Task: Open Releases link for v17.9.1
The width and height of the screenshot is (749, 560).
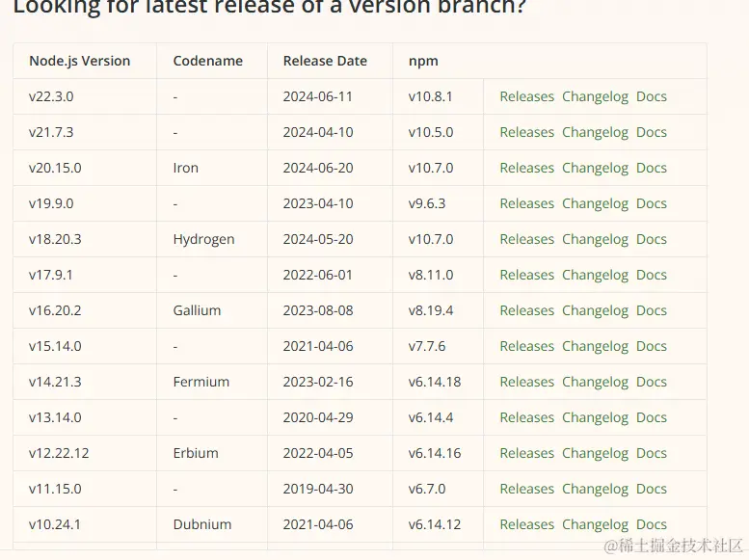Action: 527,276
